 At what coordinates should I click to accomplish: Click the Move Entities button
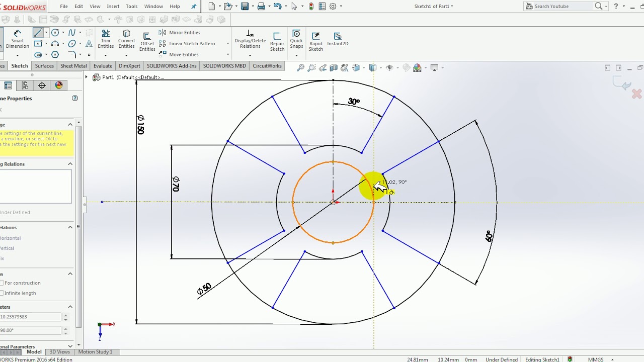click(179, 55)
